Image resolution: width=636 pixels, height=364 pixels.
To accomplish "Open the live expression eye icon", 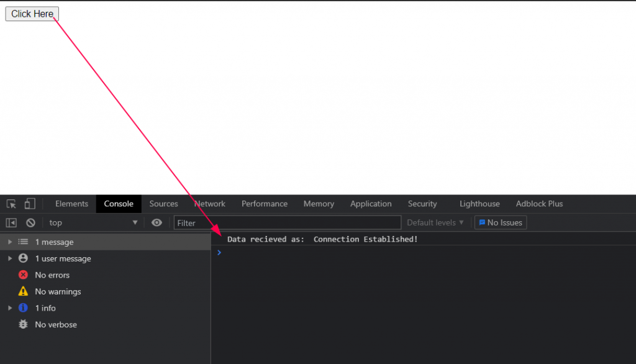I will pos(157,222).
